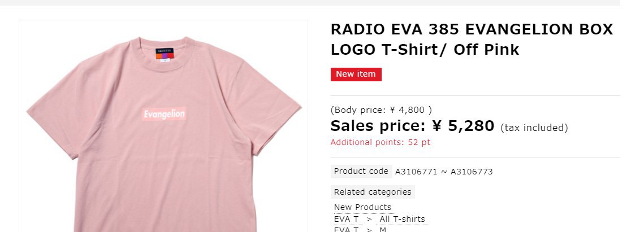Click the product title heading
The image size is (644, 232).
(x=472, y=40)
